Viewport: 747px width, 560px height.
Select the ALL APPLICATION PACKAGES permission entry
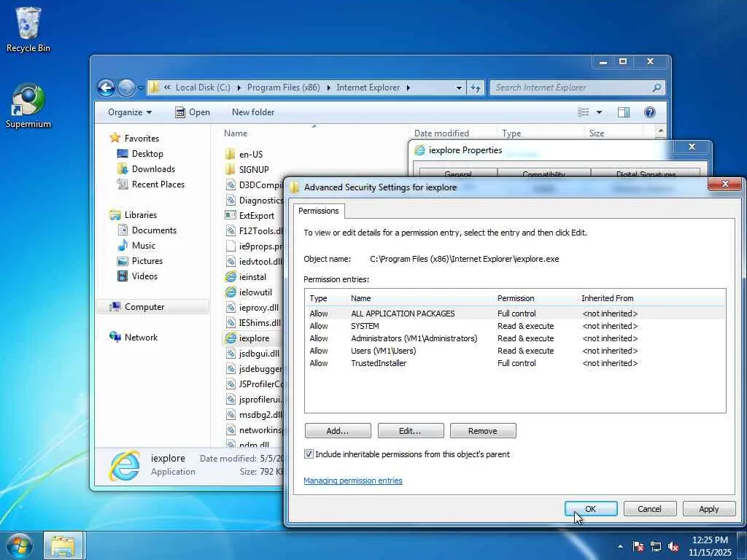tap(516, 314)
